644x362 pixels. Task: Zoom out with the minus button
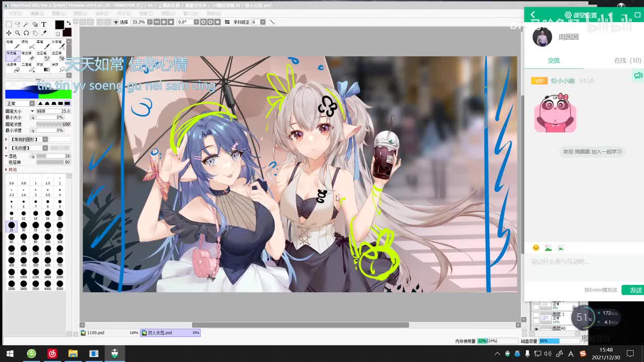[x=157, y=22]
